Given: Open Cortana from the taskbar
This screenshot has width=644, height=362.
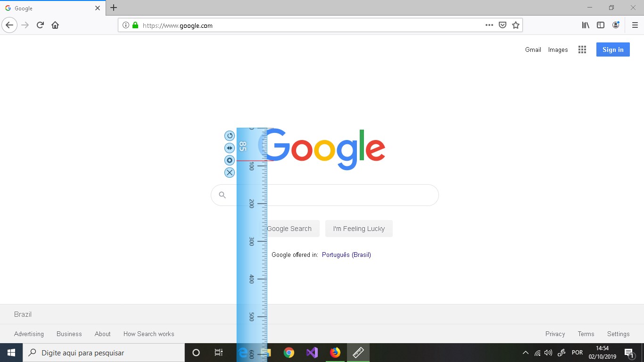Looking at the screenshot, I should click(196, 353).
